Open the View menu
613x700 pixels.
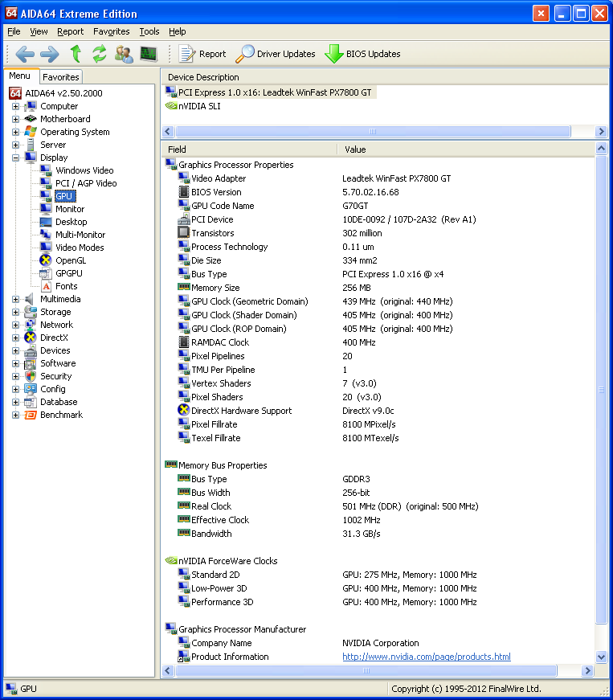39,31
